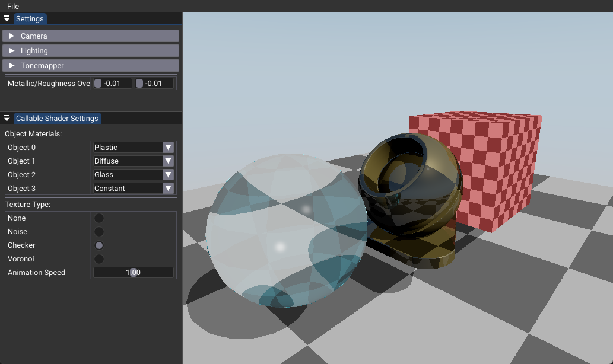This screenshot has width=613, height=364.
Task: Adjust the second Roughness override slider
Action: coord(154,83)
